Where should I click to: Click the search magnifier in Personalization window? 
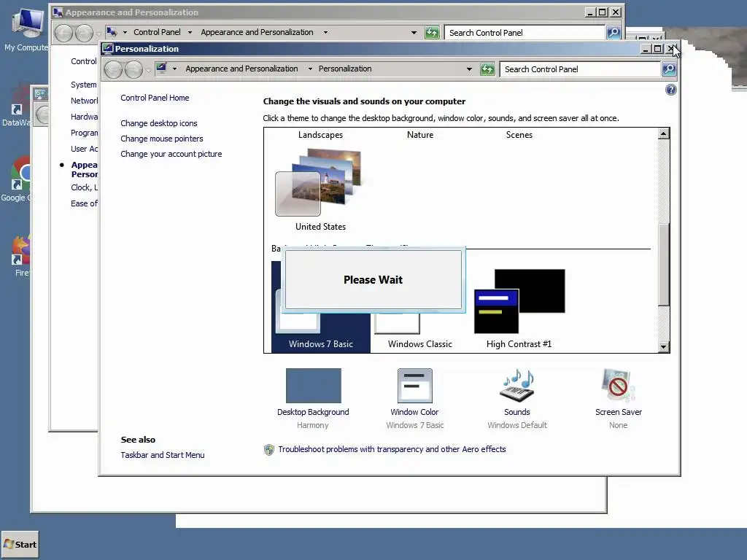[669, 69]
